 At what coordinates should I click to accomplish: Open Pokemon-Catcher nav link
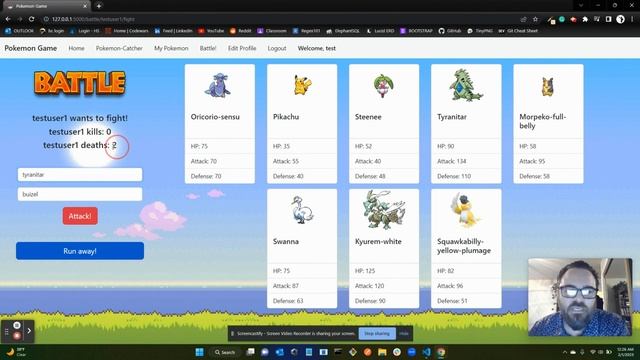pyautogui.click(x=119, y=48)
